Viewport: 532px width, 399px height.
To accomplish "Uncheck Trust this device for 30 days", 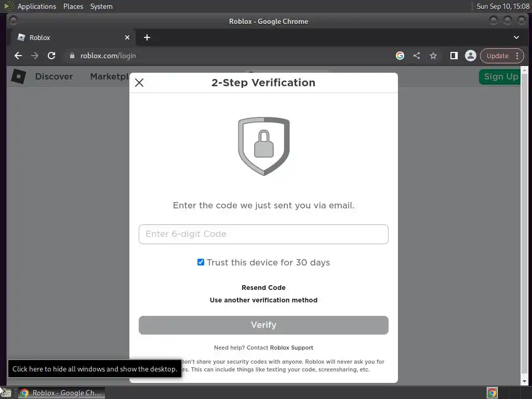I will coord(201,262).
